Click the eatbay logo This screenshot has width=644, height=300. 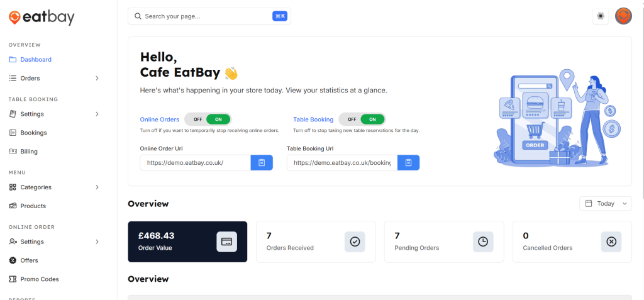[42, 18]
